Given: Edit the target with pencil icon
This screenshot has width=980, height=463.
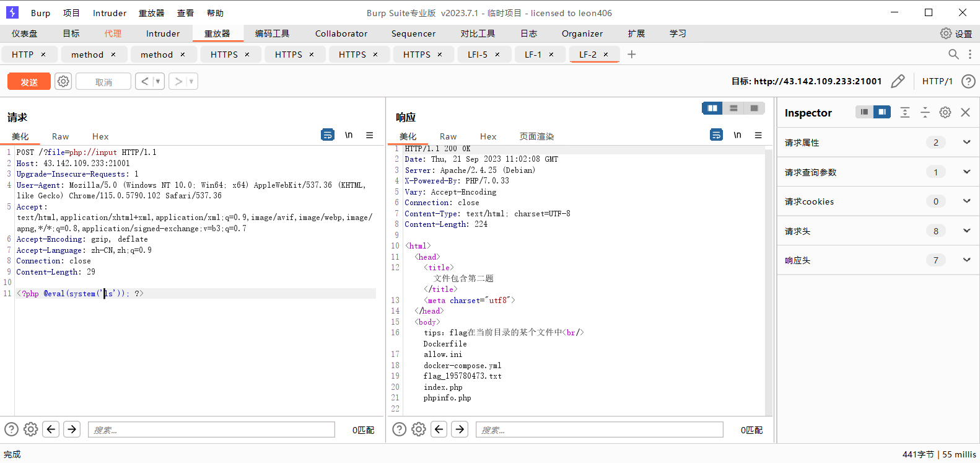Looking at the screenshot, I should tap(898, 81).
